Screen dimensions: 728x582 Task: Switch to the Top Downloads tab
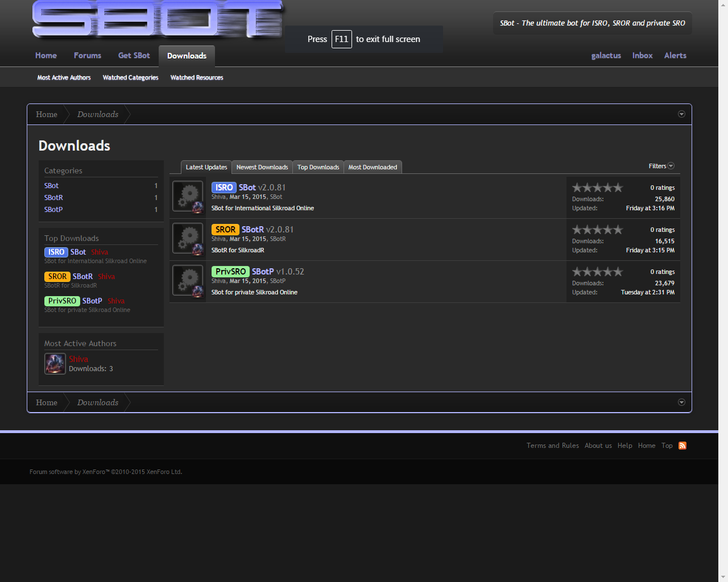pyautogui.click(x=318, y=167)
